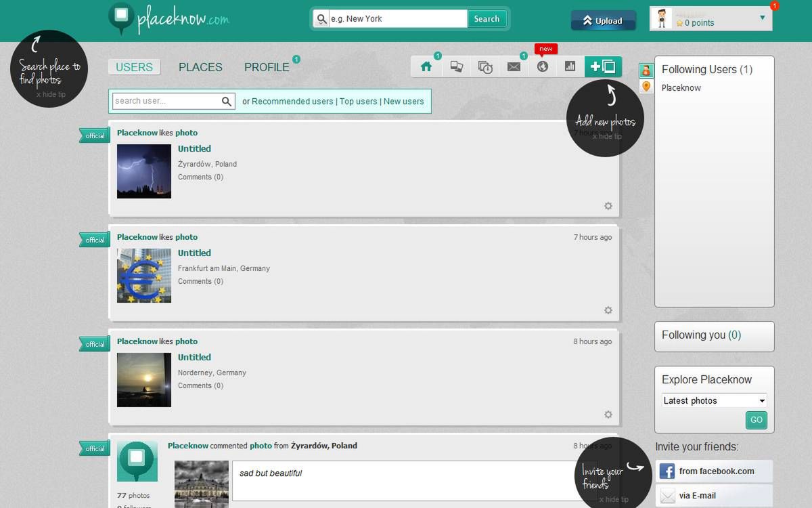Open the Euro sign photo thumbnail
The image size is (812, 508).
coord(144,276)
